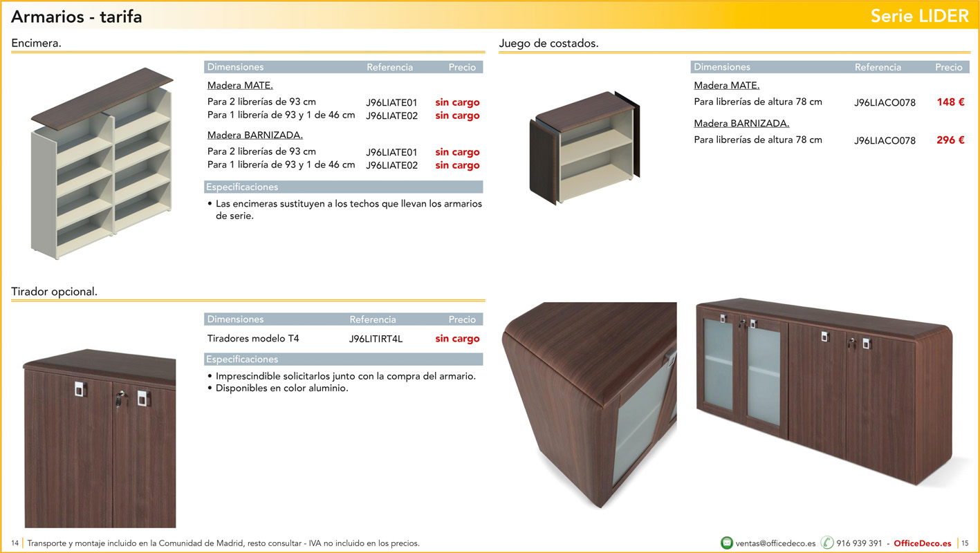Viewport: 980px width, 553px height.
Task: Select the side panels cabinet image
Action: [x=584, y=148]
